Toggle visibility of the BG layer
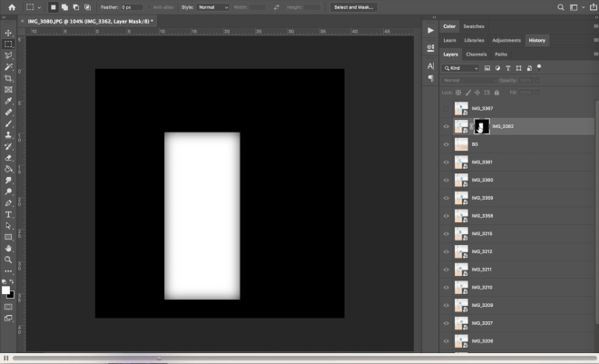Image resolution: width=599 pixels, height=364 pixels. pyautogui.click(x=446, y=144)
